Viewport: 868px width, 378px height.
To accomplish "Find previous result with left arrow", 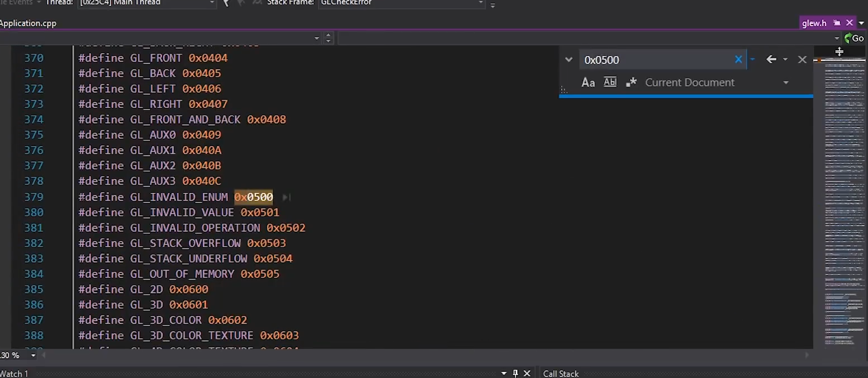I will click(x=771, y=59).
